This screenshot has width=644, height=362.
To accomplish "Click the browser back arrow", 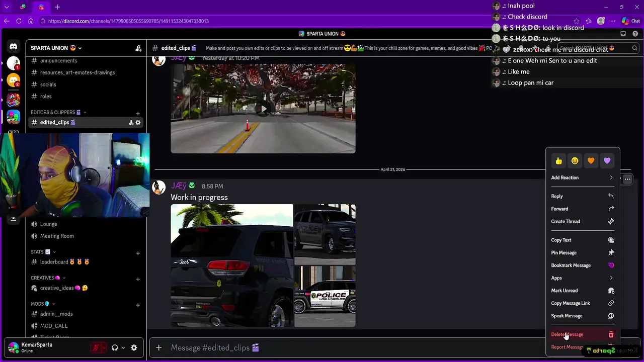I will [7, 21].
